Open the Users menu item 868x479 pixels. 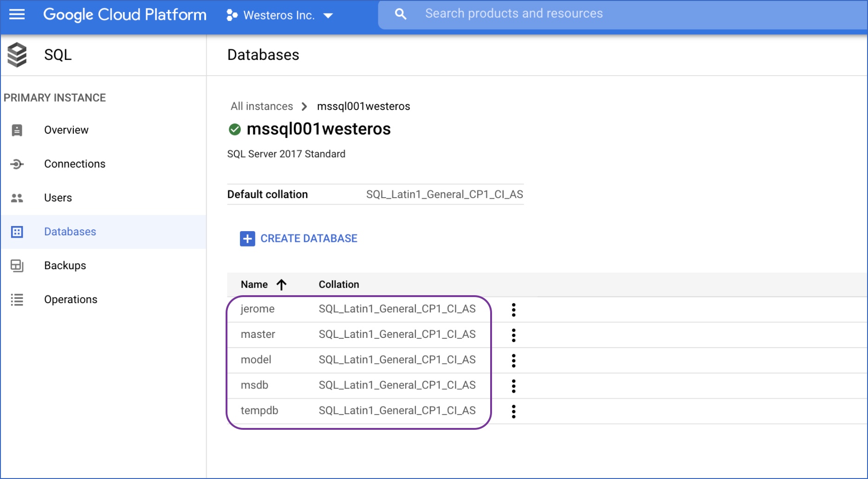[104, 198]
